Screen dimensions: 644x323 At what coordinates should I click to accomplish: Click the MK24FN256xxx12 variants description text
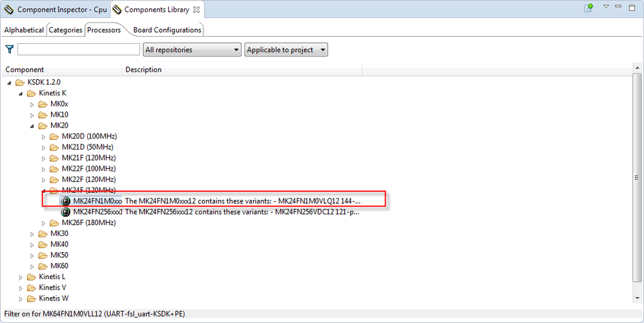[242, 211]
